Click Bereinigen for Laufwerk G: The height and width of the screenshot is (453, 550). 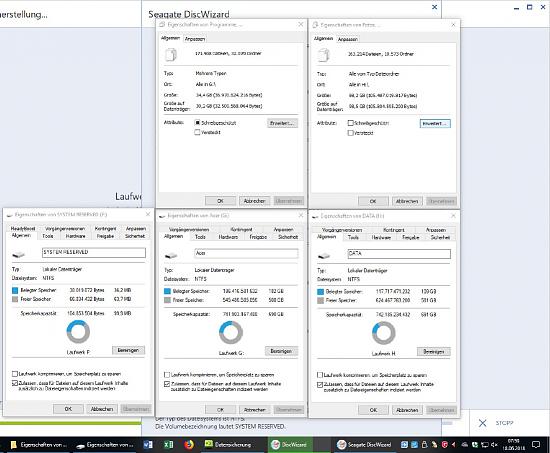[281, 351]
